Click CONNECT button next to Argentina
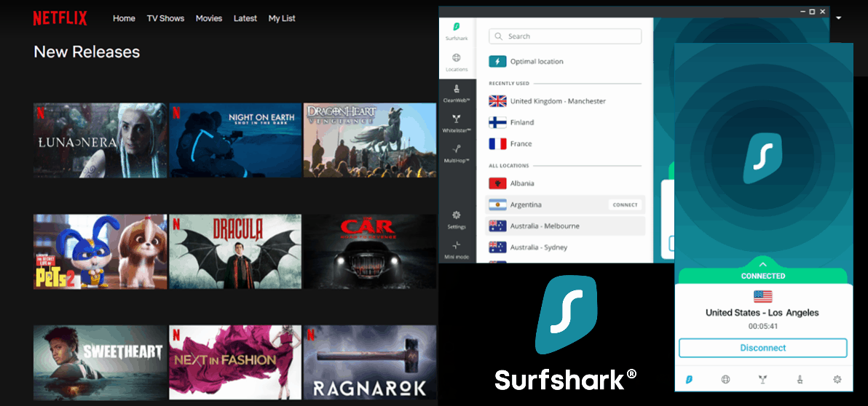 click(x=625, y=204)
